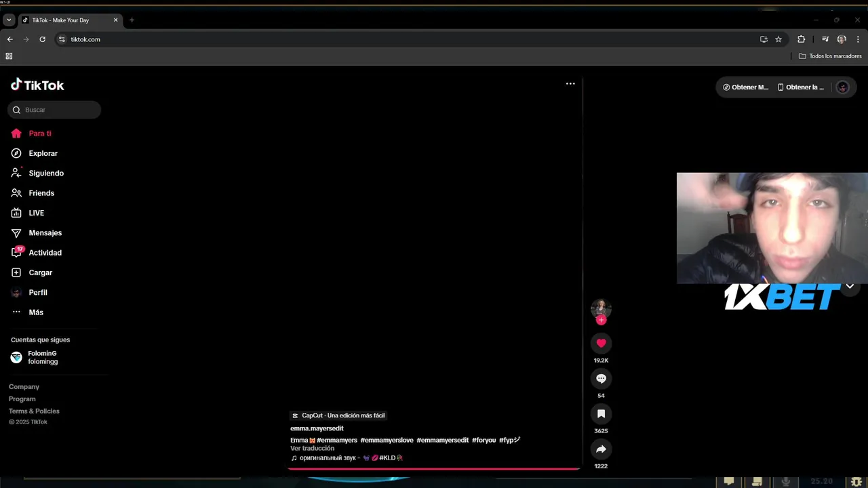868x488 pixels.
Task: Open Actividad notifications
Action: coord(36,253)
